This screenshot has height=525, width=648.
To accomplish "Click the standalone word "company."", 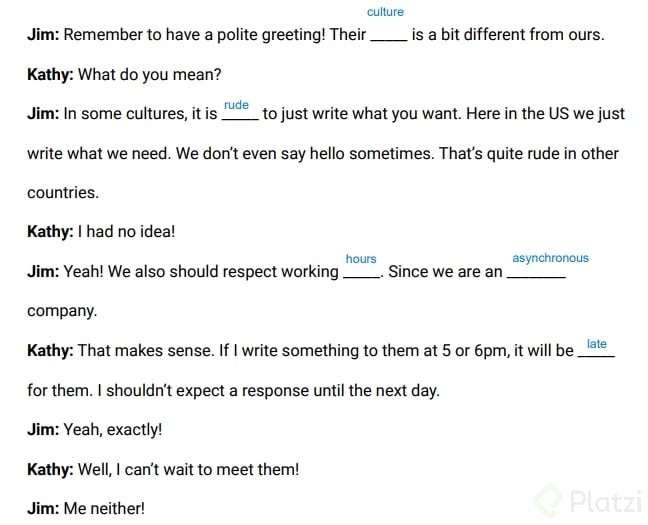I will click(62, 311).
